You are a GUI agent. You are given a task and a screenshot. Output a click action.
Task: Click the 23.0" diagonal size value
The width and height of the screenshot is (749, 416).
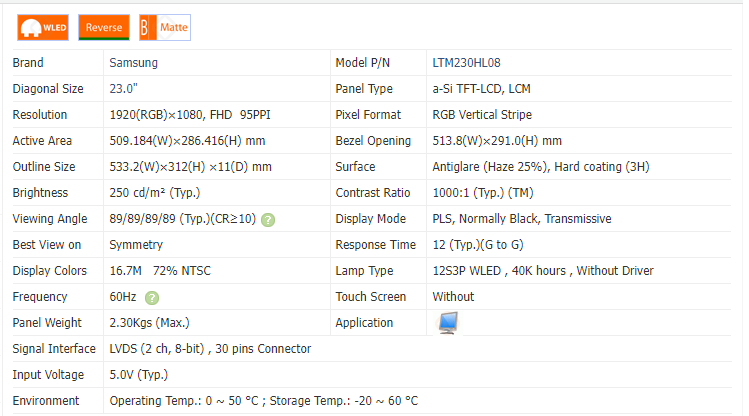[123, 88]
